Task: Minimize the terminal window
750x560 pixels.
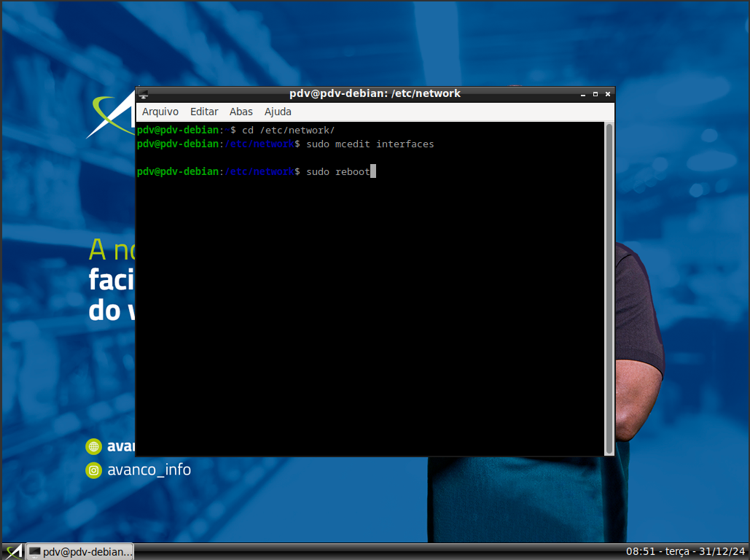Action: (x=583, y=94)
